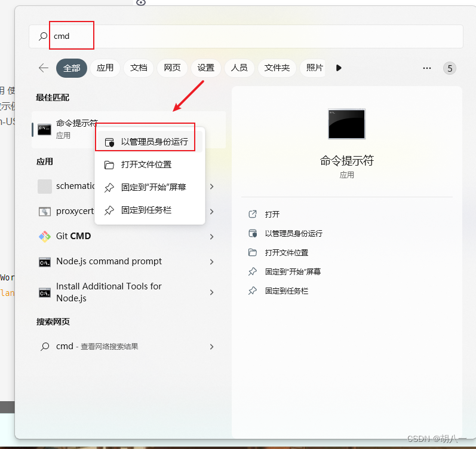Click the open-external icon beside 打开
The image size is (476, 449).
pyautogui.click(x=253, y=214)
